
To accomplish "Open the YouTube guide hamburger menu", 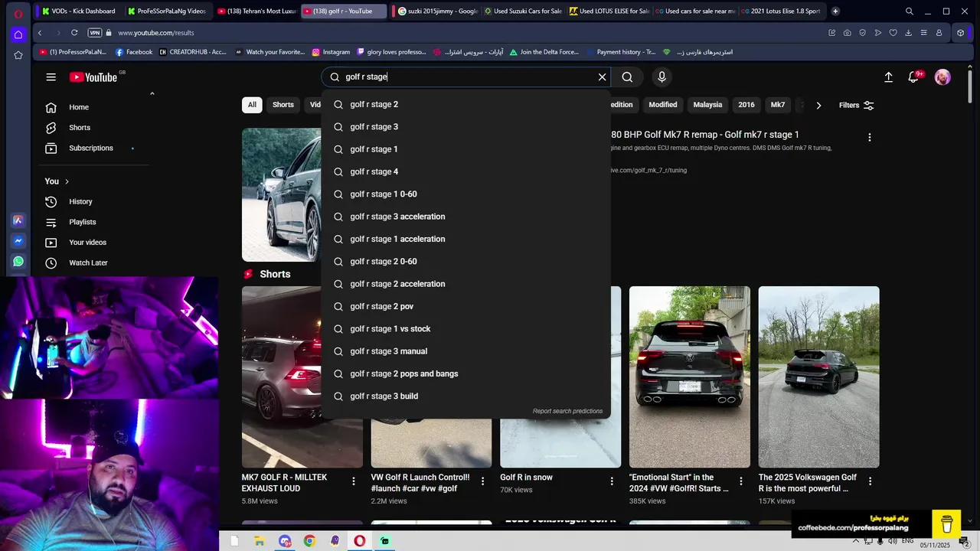I will click(51, 77).
